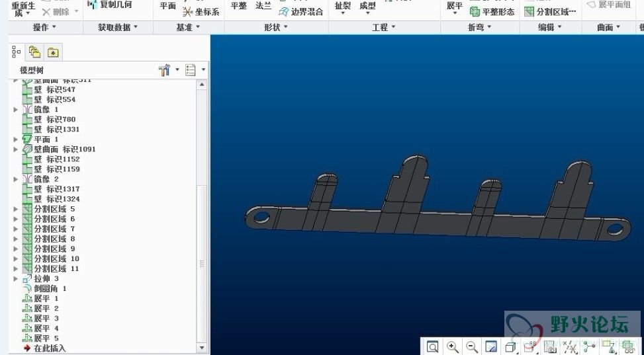
Task: Open the 成型 form tool
Action: coord(367,8)
